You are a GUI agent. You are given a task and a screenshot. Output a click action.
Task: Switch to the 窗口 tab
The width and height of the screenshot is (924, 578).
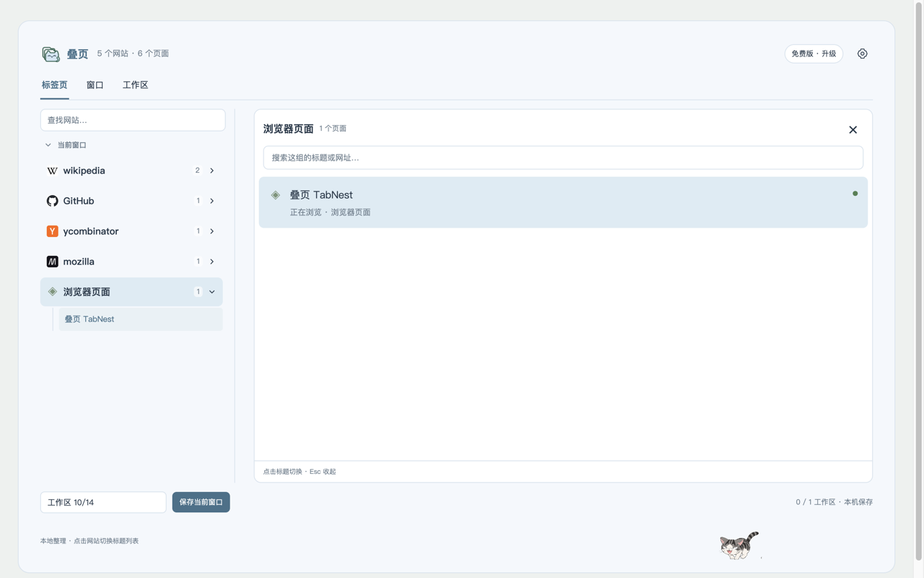(x=95, y=85)
